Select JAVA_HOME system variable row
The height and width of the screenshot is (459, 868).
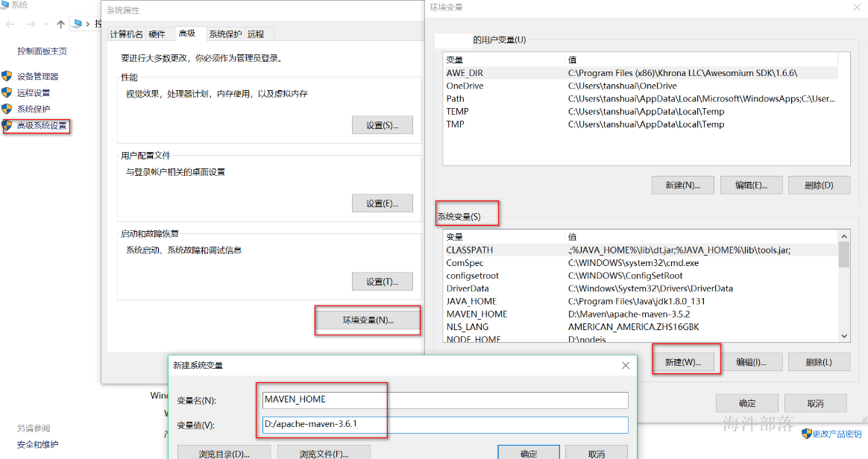point(641,301)
